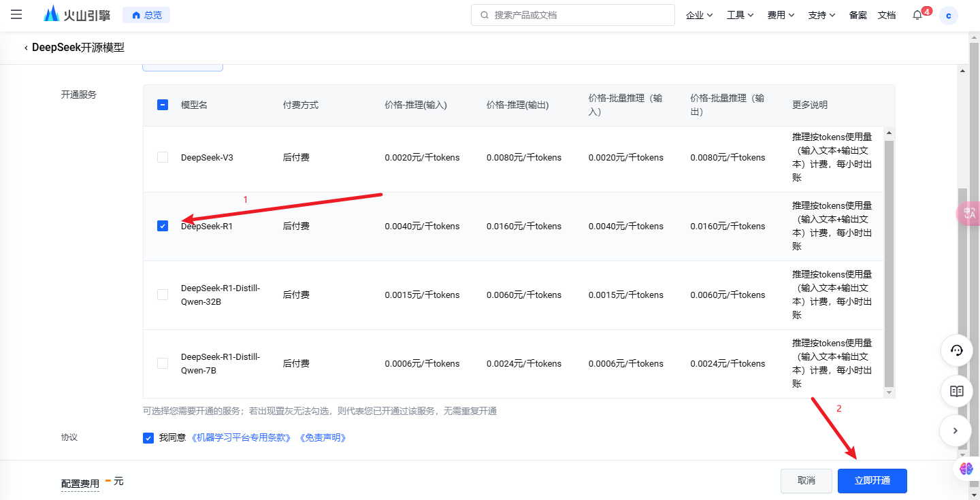Click the select-all checkbox in table header

(x=163, y=105)
